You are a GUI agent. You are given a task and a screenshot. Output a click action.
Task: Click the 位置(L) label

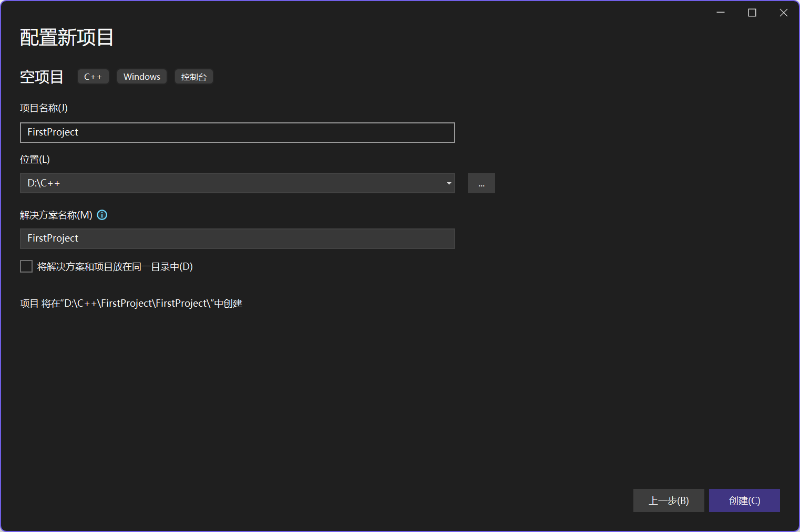coord(35,160)
